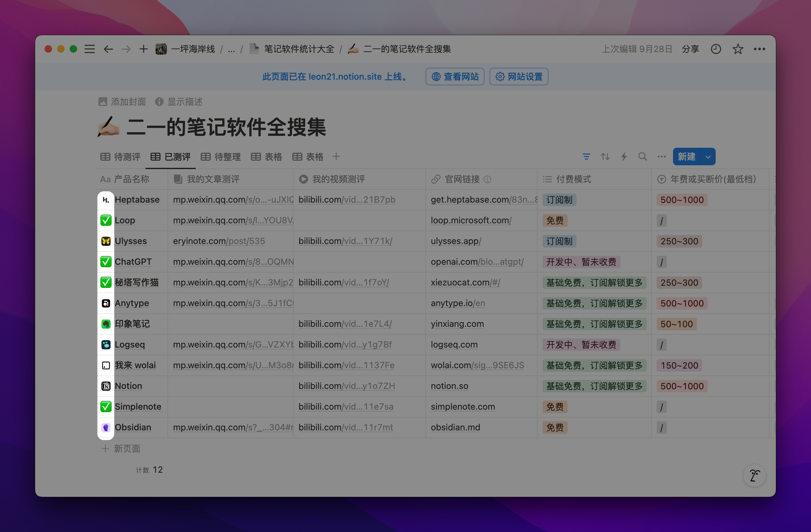Click 查看网站 button
Screen dimensions: 811x532
tap(455, 77)
